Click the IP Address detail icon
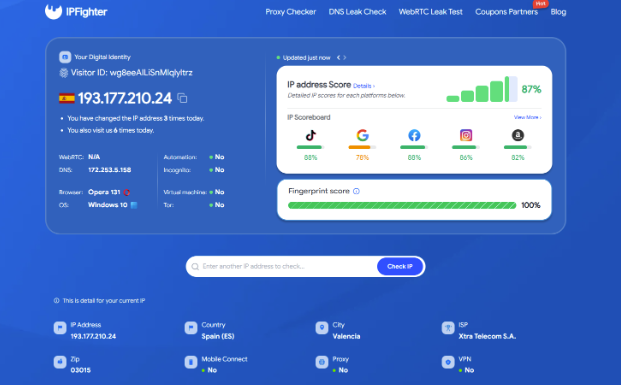 click(x=60, y=328)
